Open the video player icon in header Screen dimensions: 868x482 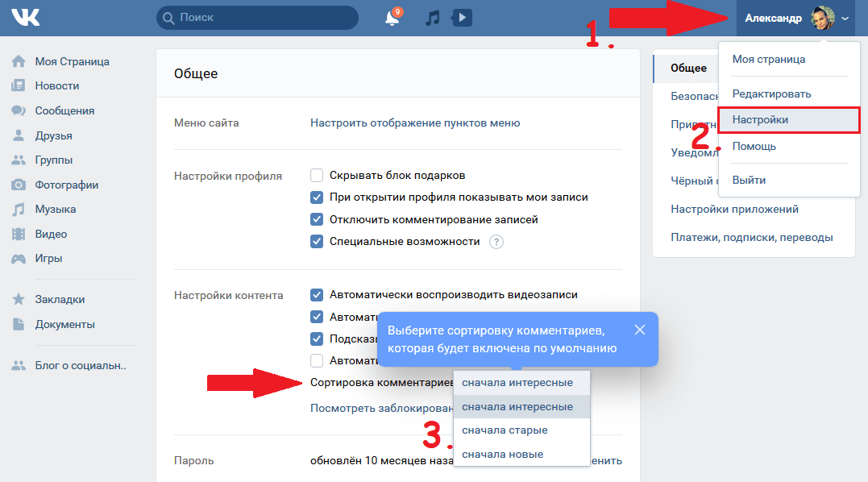coord(462,18)
